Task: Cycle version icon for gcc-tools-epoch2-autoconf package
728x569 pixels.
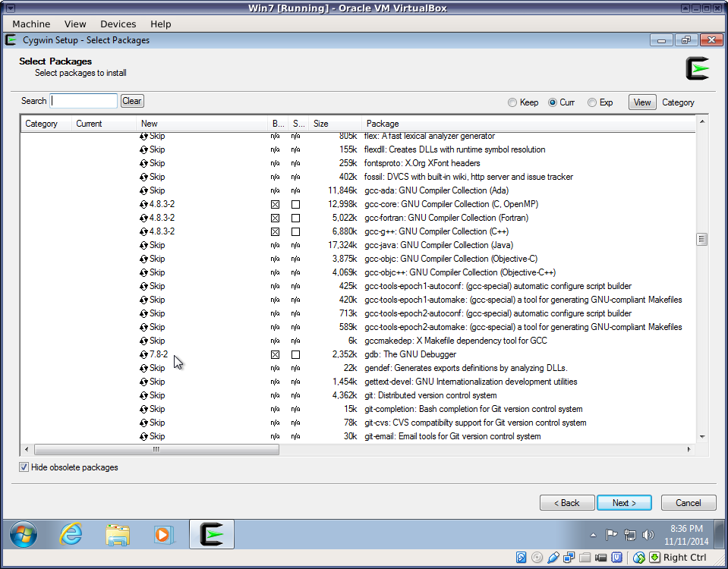Action: pyautogui.click(x=144, y=313)
